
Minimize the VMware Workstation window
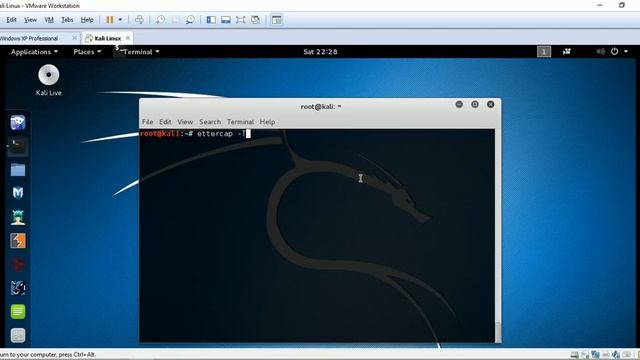(x=600, y=5)
